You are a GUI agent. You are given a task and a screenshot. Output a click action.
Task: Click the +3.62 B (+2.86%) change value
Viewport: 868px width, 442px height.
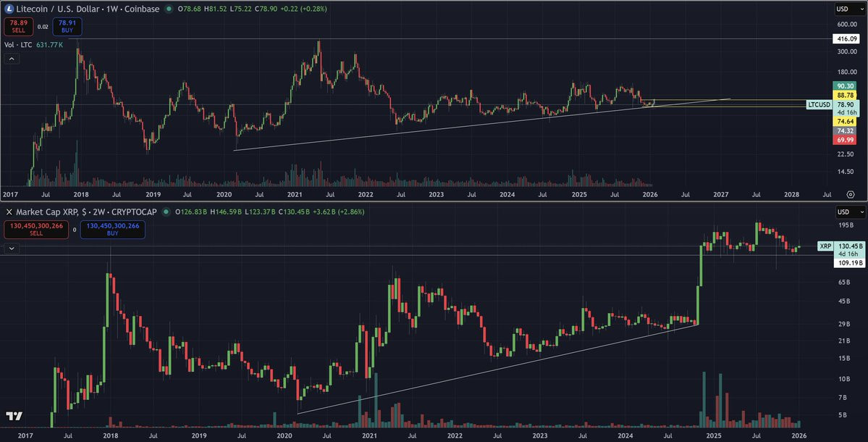pos(337,212)
